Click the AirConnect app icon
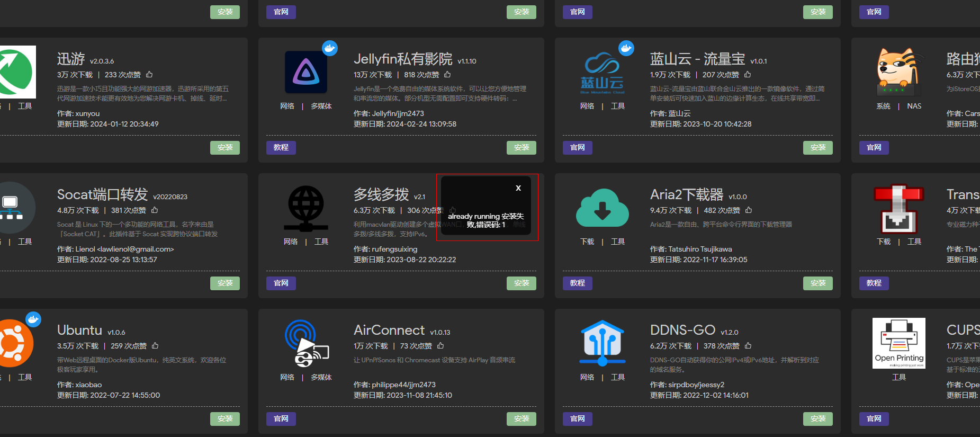Image resolution: width=980 pixels, height=437 pixels. pos(306,343)
